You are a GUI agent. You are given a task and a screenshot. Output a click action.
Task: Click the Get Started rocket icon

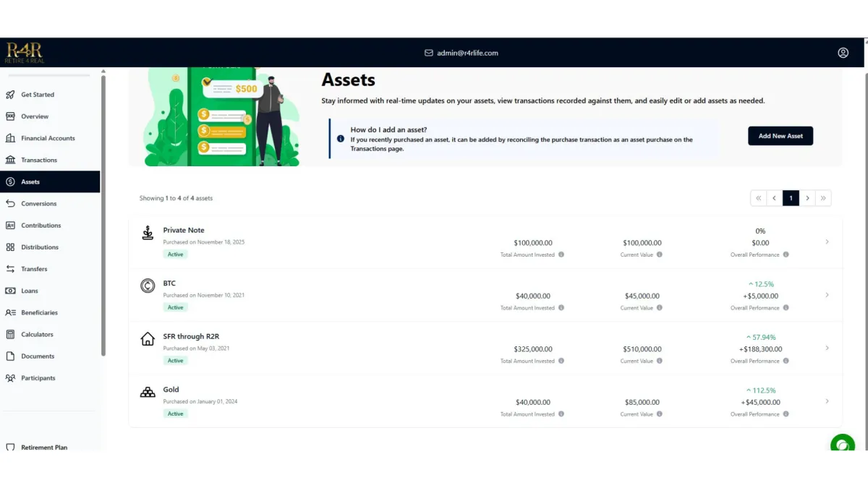(x=10, y=95)
